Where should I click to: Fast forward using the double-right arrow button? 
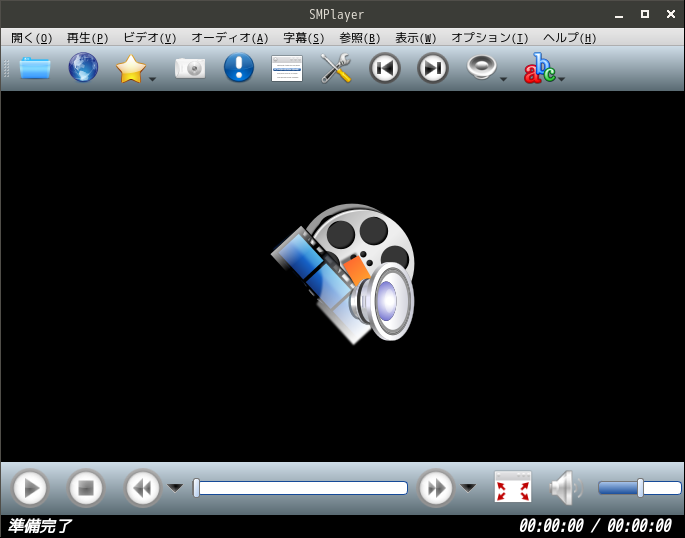436,488
